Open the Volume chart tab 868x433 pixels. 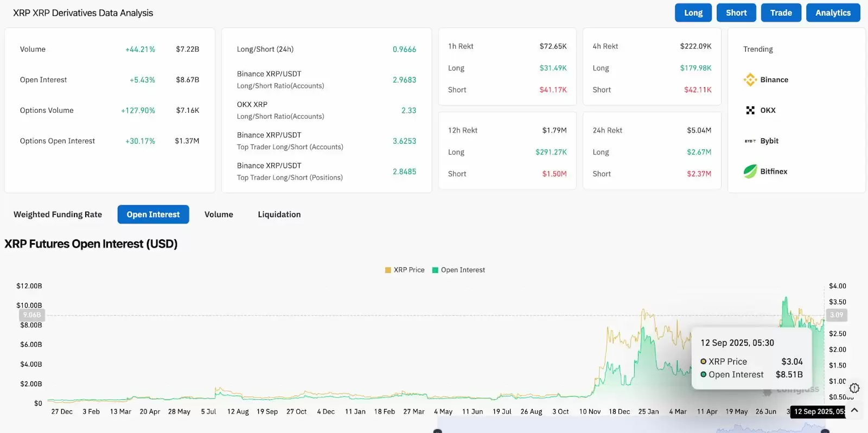pyautogui.click(x=219, y=214)
